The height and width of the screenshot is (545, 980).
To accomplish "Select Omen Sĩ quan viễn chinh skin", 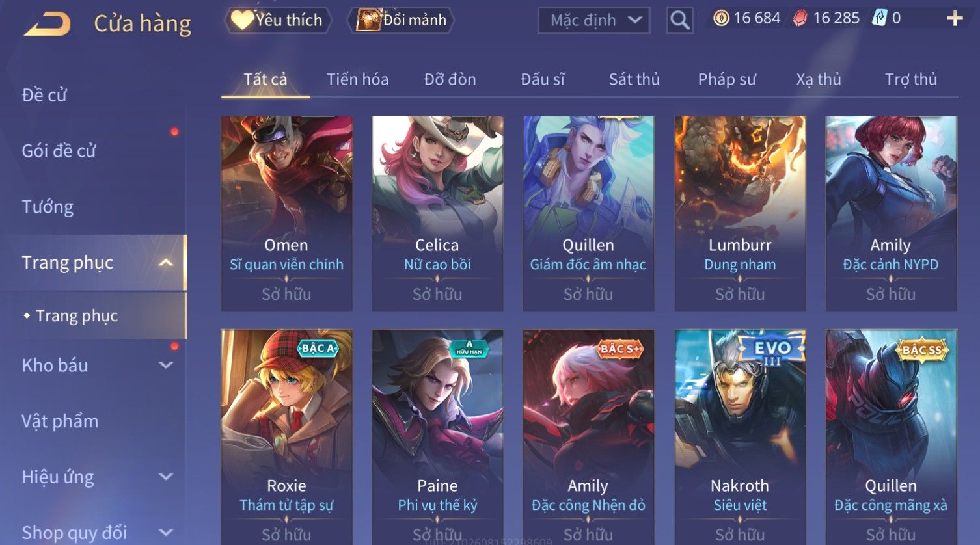I will (x=286, y=213).
